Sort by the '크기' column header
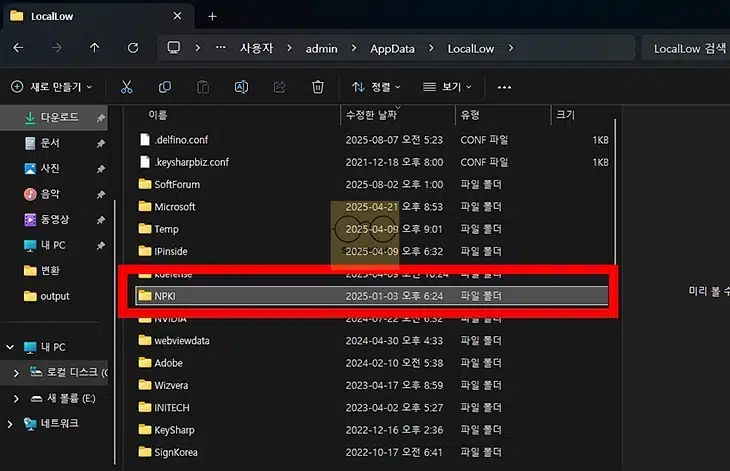The image size is (730, 471). pos(566,115)
